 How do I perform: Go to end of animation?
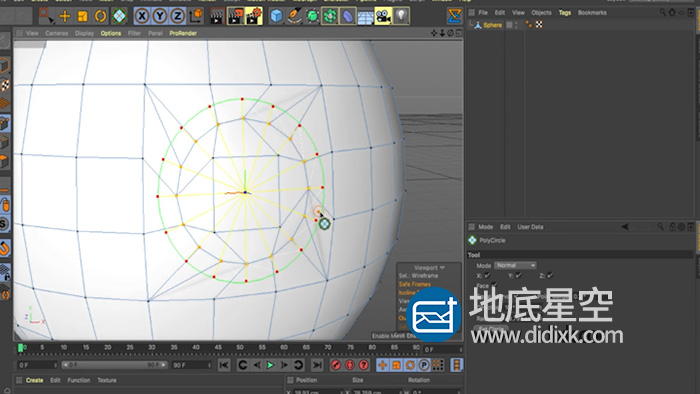[317, 365]
